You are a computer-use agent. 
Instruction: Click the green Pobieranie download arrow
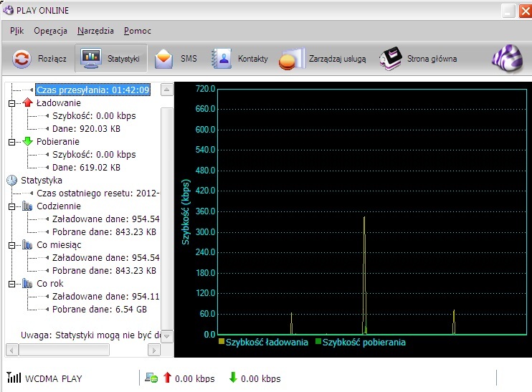coord(28,141)
